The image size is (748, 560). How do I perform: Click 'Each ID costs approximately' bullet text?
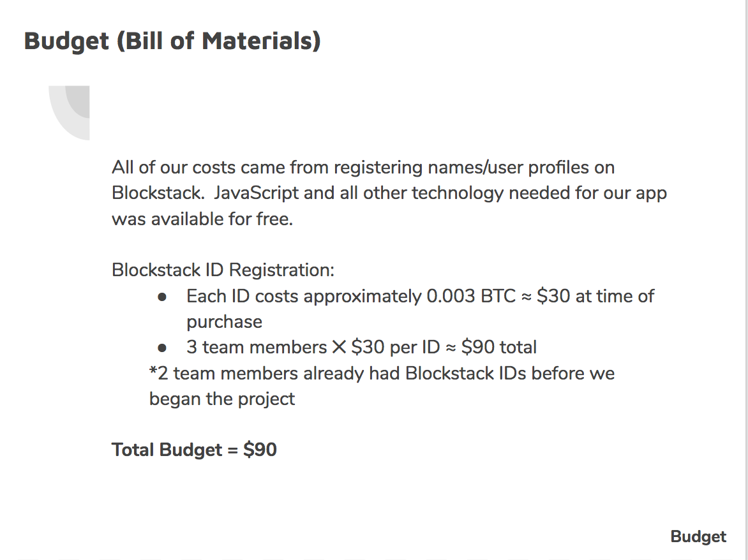click(303, 297)
